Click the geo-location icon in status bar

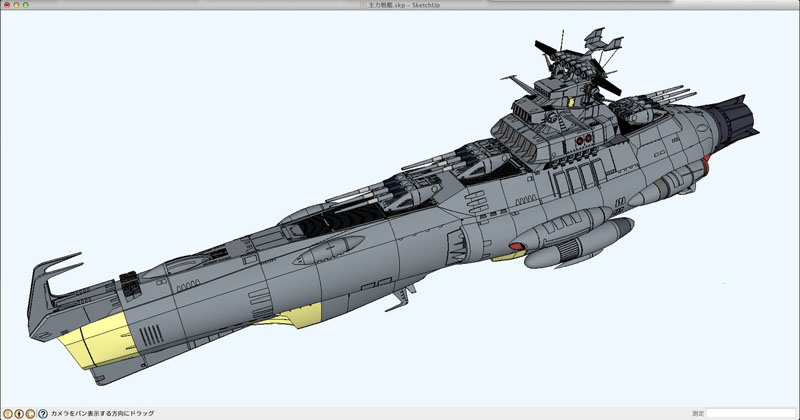tap(7, 413)
